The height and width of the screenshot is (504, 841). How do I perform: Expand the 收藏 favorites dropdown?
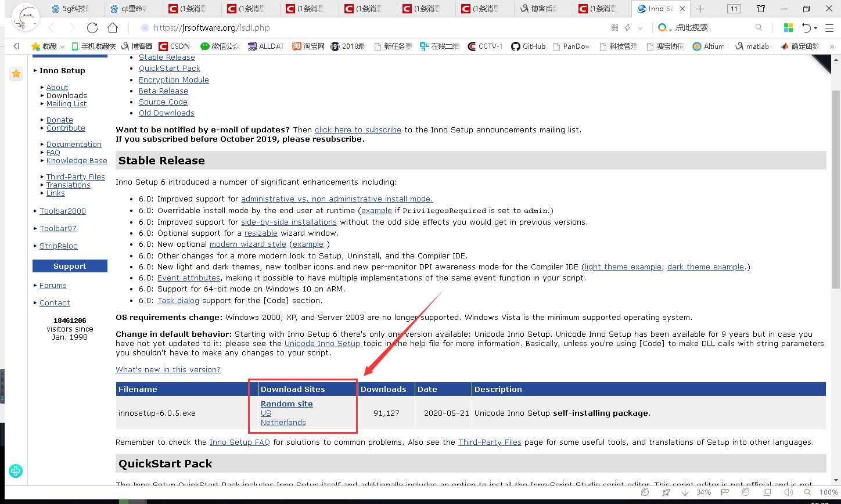pyautogui.click(x=62, y=46)
